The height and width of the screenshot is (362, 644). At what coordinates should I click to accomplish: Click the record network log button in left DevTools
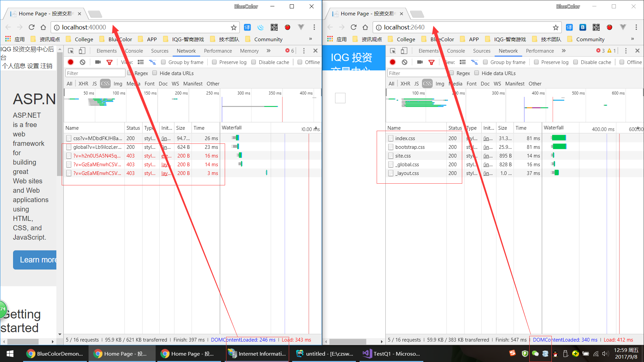70,62
